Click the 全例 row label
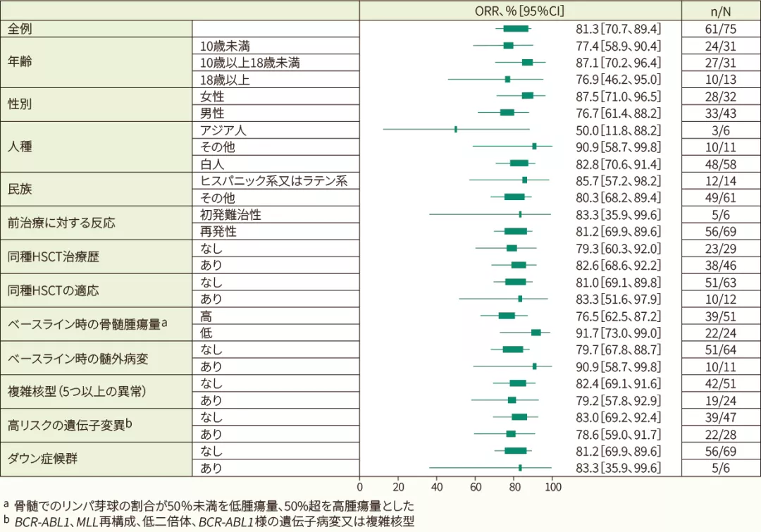The width and height of the screenshot is (761, 532). (x=20, y=29)
